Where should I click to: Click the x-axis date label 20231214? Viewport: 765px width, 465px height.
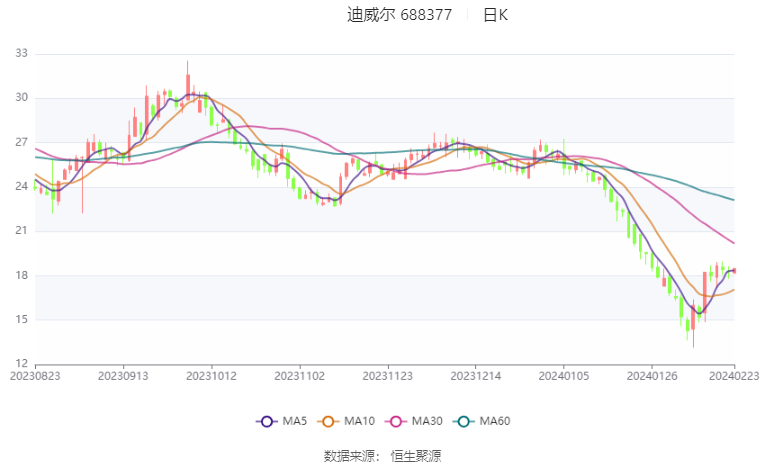click(x=476, y=376)
